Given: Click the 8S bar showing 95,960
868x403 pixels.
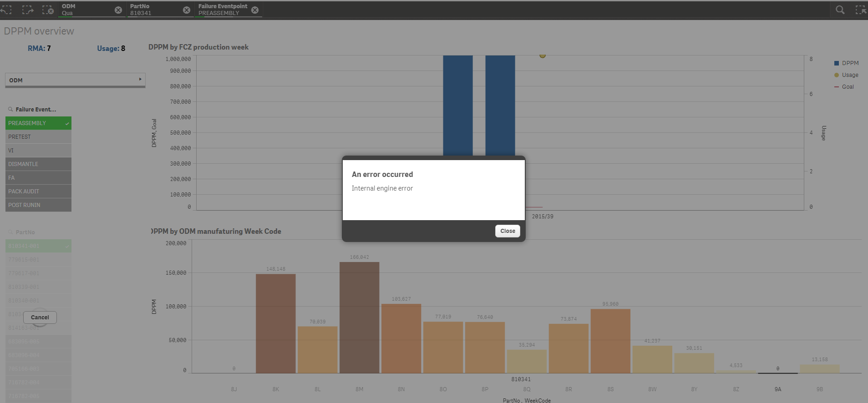Looking at the screenshot, I should click(x=611, y=341).
